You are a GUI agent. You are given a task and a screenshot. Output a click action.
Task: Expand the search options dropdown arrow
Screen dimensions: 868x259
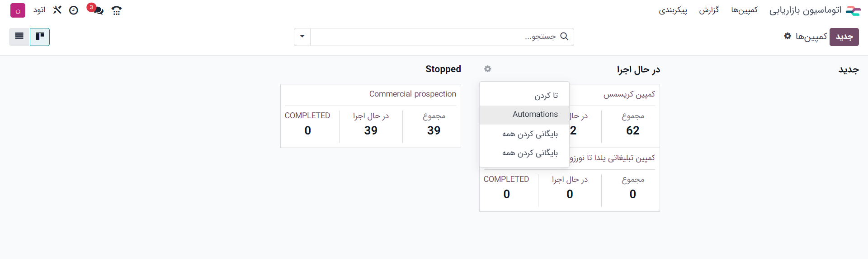pyautogui.click(x=302, y=37)
